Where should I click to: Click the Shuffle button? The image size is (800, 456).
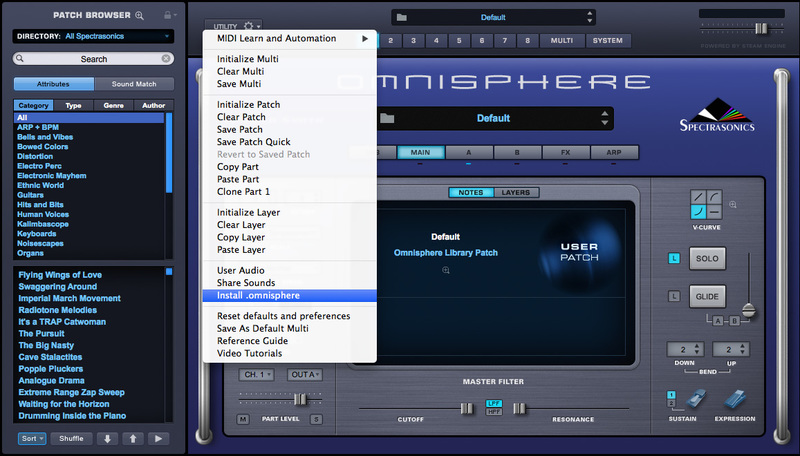[70, 438]
